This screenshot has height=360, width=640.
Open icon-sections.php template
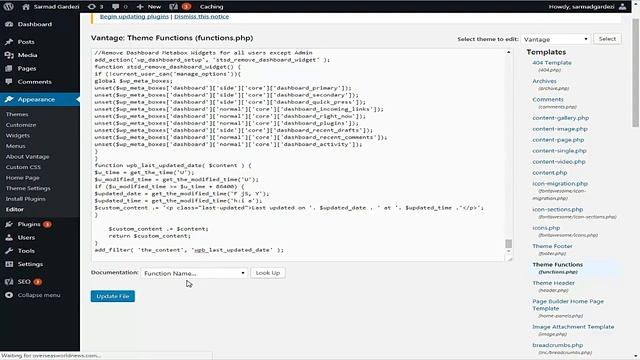pyautogui.click(x=558, y=209)
